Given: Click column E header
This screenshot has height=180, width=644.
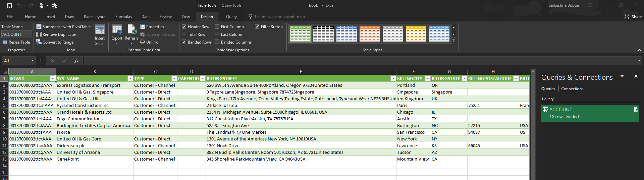Looking at the screenshot, I should 301,71.
